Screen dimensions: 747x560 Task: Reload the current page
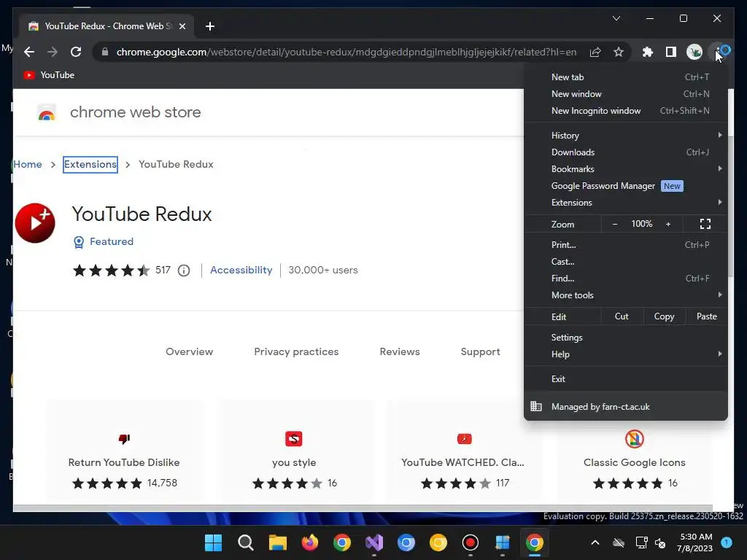(76, 52)
